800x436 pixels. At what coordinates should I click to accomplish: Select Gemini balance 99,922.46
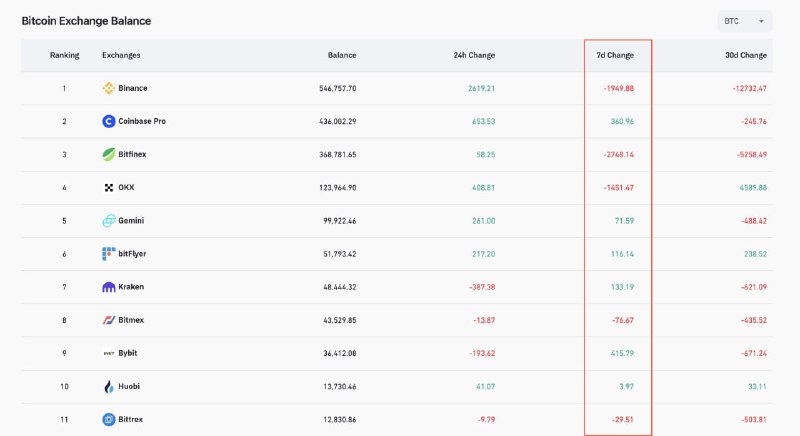coord(340,221)
